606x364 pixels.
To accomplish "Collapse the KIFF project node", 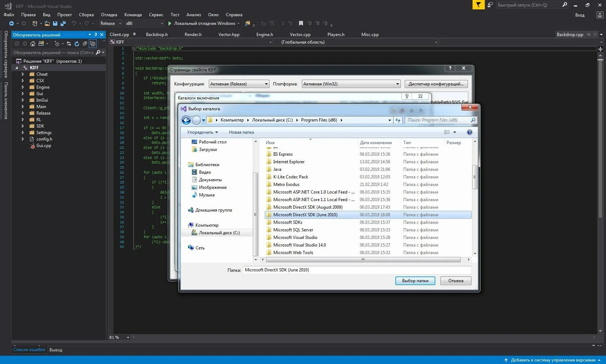I will [17, 68].
